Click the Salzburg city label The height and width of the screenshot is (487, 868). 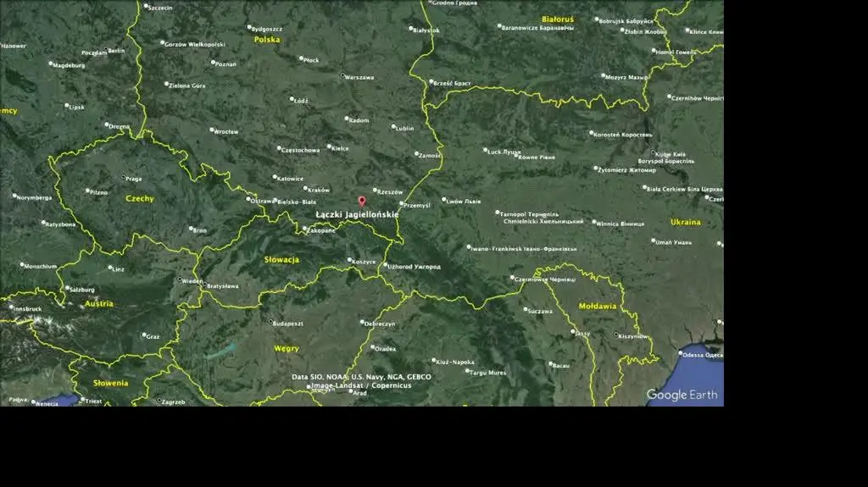[82, 290]
